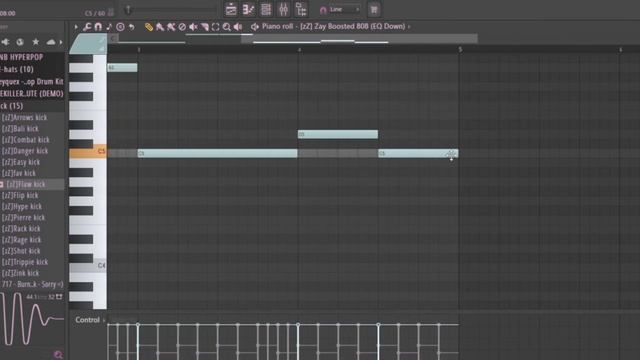Select the [zZ]Trippie kick sample

(x=25, y=262)
